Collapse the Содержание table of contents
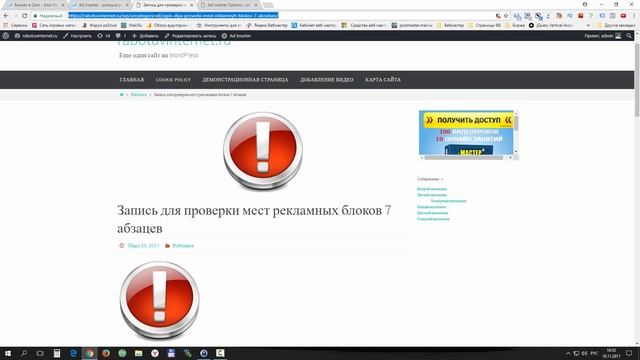This screenshot has height=360, width=640. 442,179
